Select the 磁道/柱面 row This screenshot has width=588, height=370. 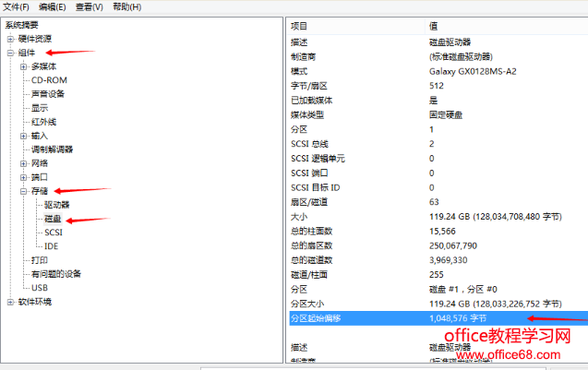(x=438, y=275)
